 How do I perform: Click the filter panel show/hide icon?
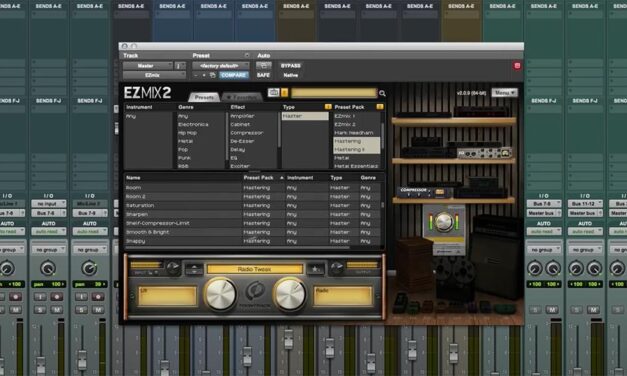coord(274,93)
